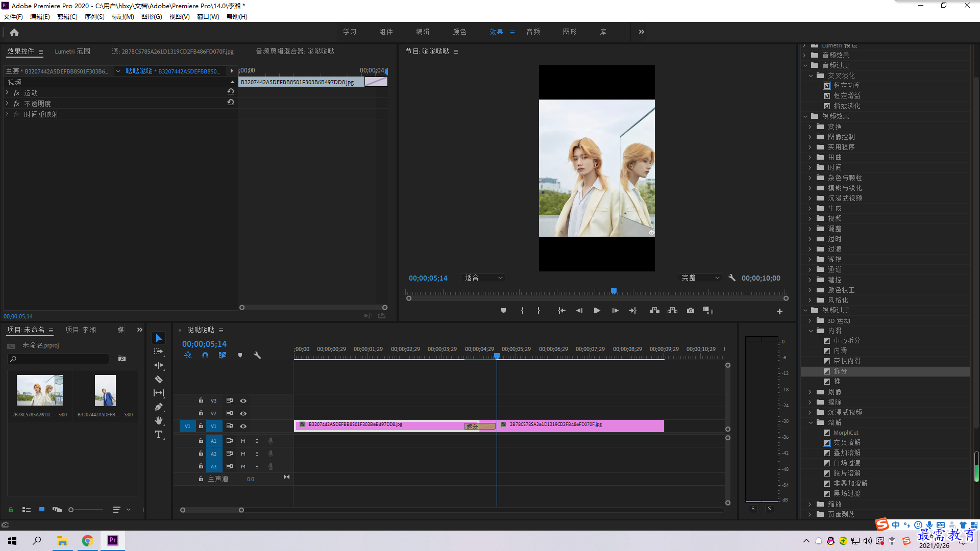Screen dimensions: 980x551
Task: Open the 适合 zoom level dropdown
Action: point(483,278)
